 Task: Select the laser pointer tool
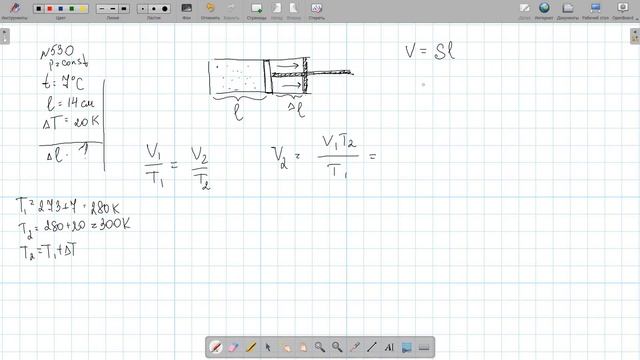(355, 347)
